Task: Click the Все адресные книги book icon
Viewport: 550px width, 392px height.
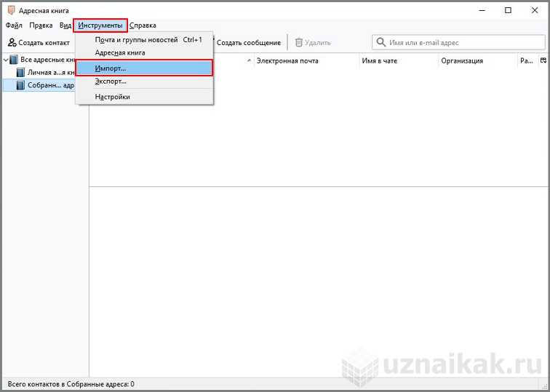Action: click(x=14, y=60)
